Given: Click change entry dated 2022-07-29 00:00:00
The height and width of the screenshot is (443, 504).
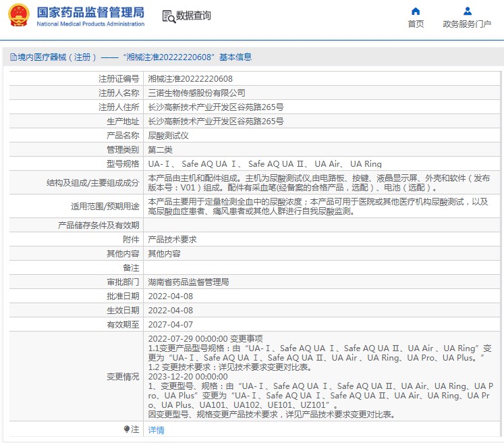Looking at the screenshot, I should pyautogui.click(x=205, y=339).
